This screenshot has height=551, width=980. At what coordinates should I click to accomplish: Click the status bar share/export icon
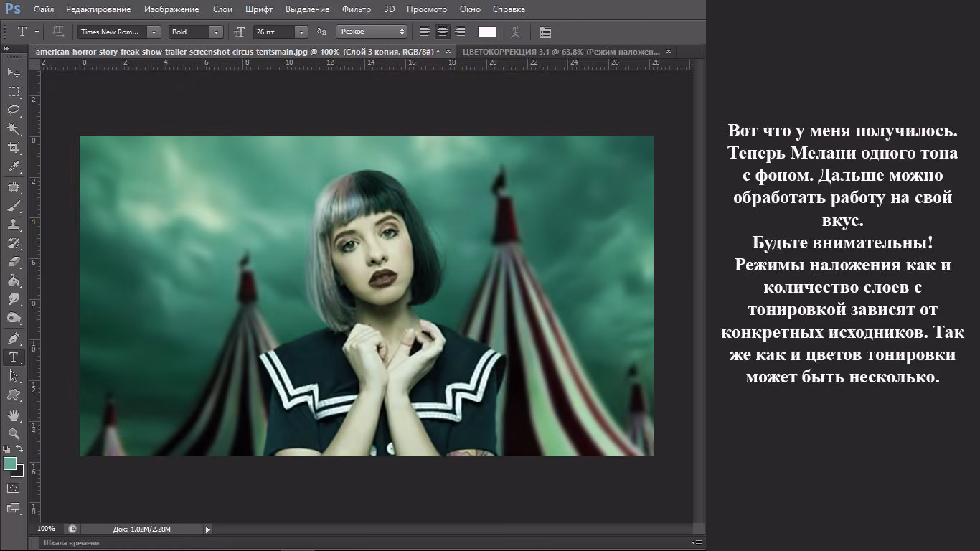tap(72, 529)
